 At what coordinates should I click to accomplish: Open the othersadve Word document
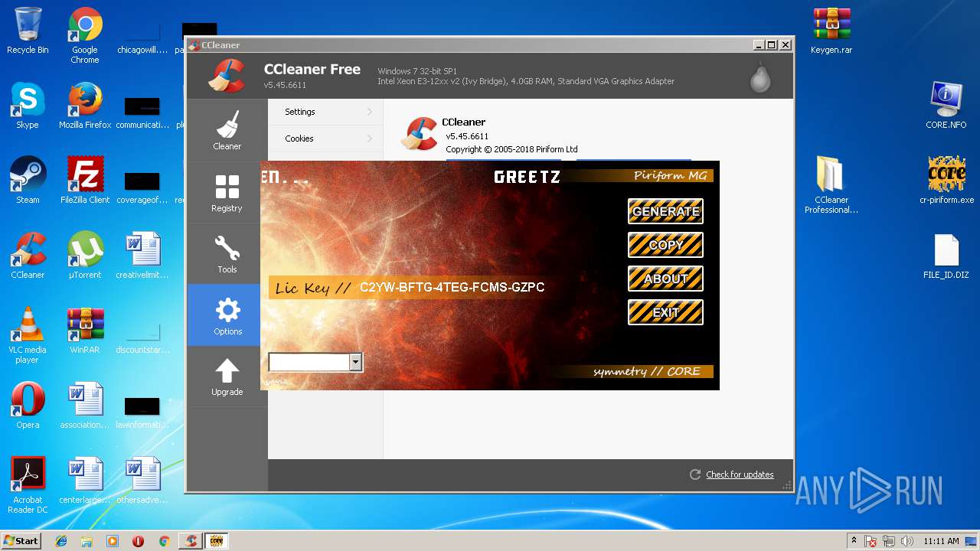tap(142, 481)
